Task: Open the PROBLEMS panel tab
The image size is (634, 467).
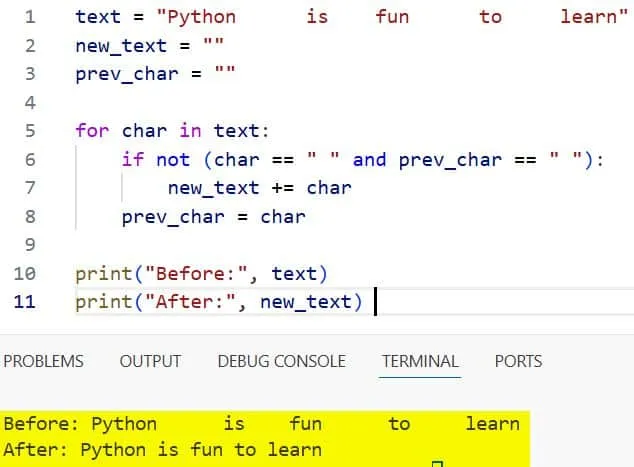Action: pos(44,361)
